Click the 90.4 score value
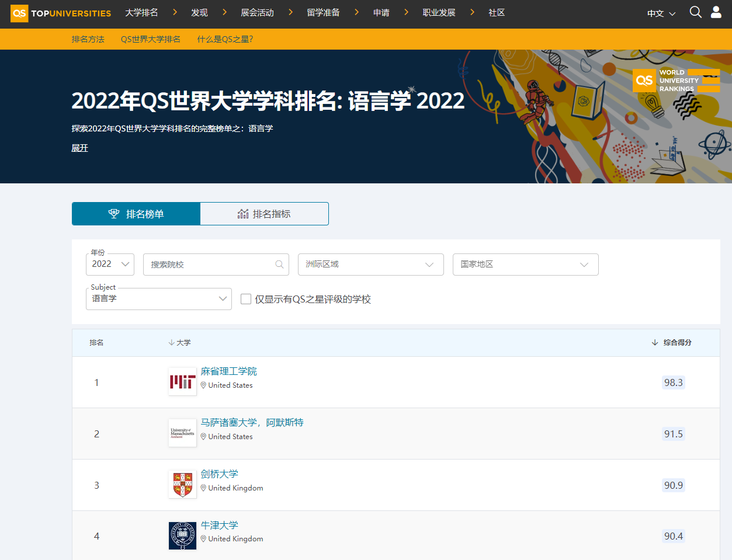This screenshot has height=560, width=732. 673,536
